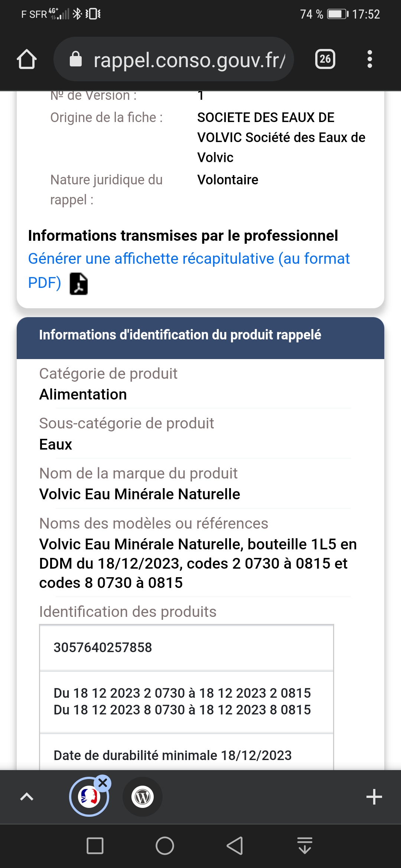
Task: Tap the lot code range cell
Action: 186,701
